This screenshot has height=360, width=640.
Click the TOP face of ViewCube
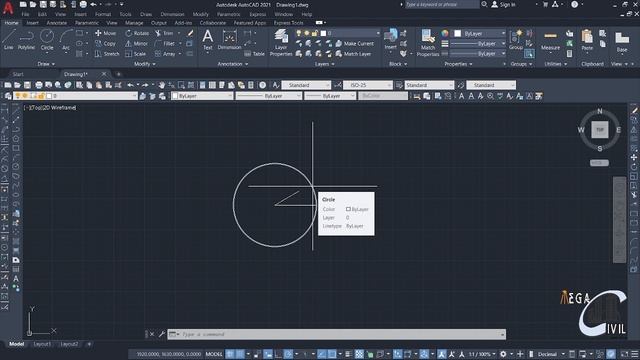click(x=600, y=130)
